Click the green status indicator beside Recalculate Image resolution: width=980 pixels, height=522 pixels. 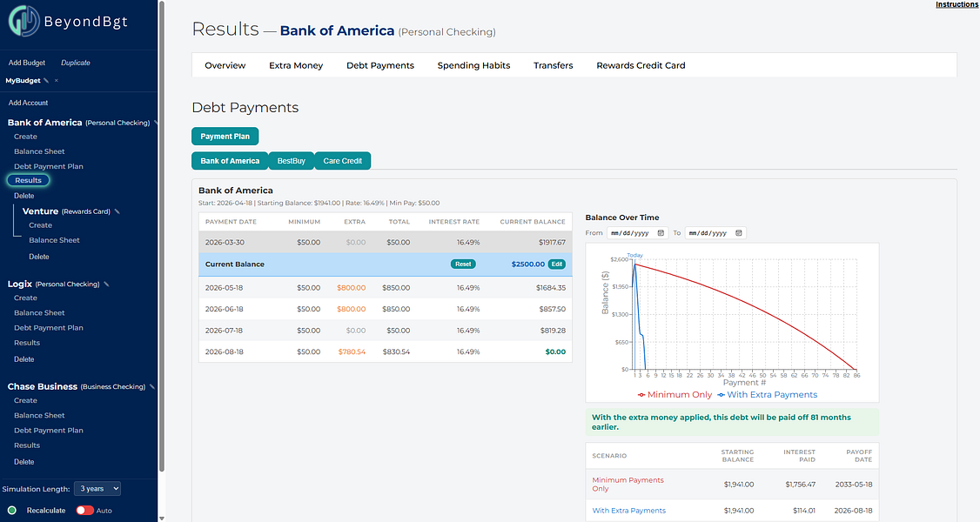click(x=12, y=510)
